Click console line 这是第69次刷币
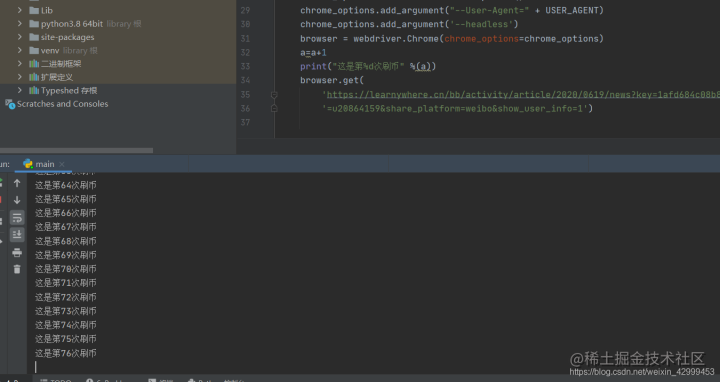The width and height of the screenshot is (720, 382). (x=66, y=255)
